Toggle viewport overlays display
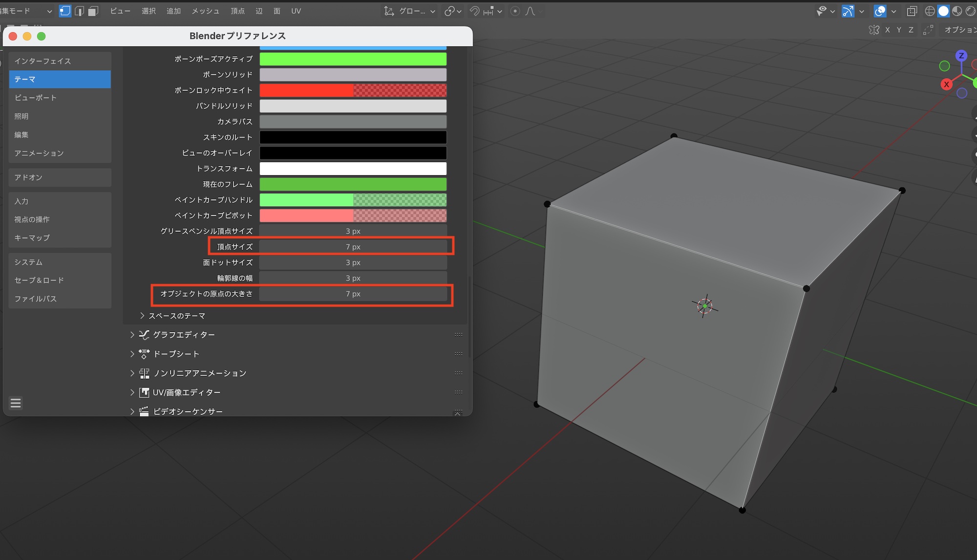This screenshot has height=560, width=977. 880,11
